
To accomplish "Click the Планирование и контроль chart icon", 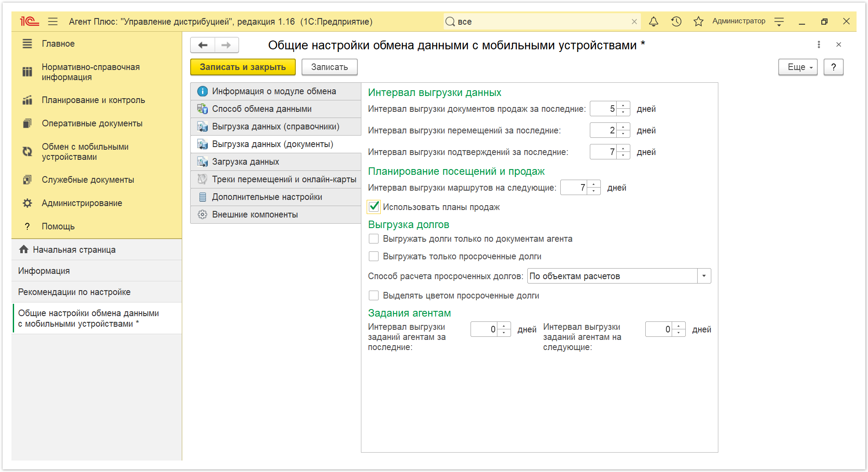I will point(27,100).
